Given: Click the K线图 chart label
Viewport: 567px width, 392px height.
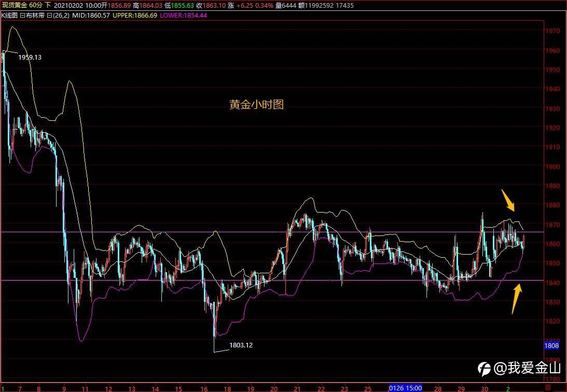Looking at the screenshot, I should 9,16.
